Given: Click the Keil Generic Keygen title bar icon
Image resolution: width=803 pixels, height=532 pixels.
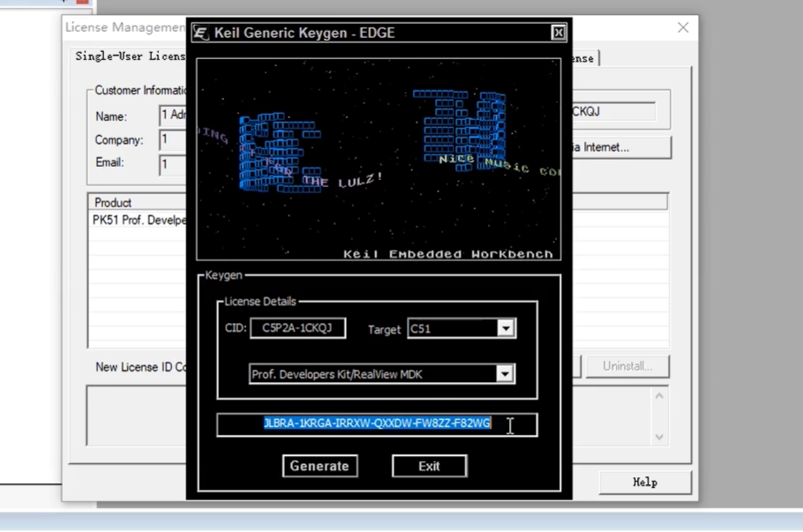Looking at the screenshot, I should 201,33.
